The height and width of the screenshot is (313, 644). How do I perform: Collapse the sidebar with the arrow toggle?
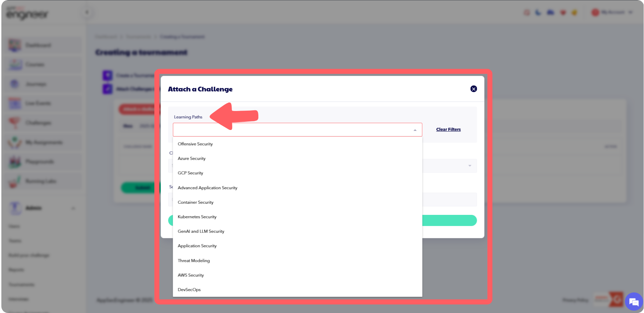tap(87, 12)
